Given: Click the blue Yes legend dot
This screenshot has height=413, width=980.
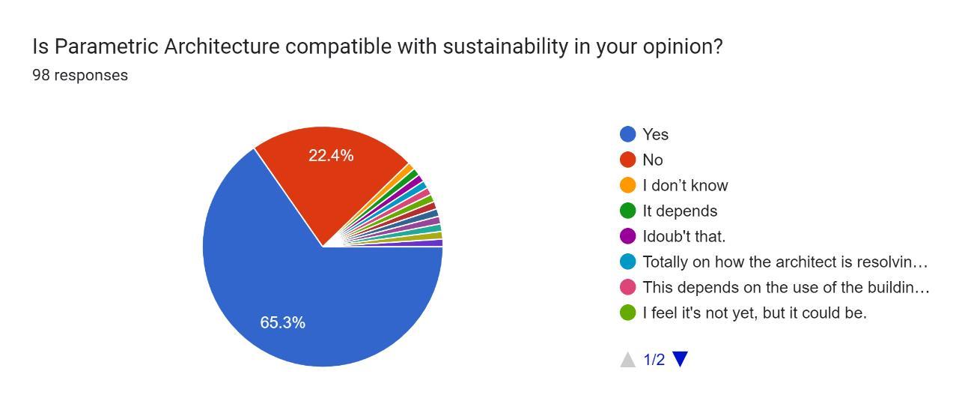Looking at the screenshot, I should coord(627,134).
